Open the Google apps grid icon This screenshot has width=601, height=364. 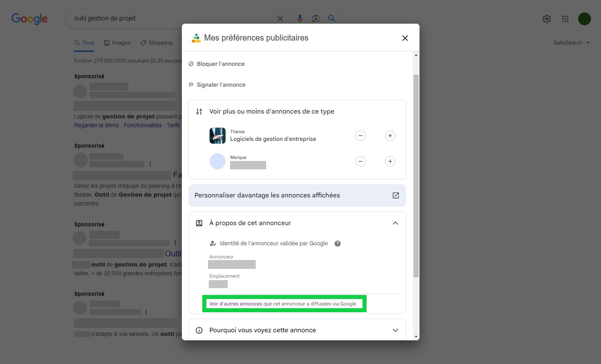coord(565,19)
